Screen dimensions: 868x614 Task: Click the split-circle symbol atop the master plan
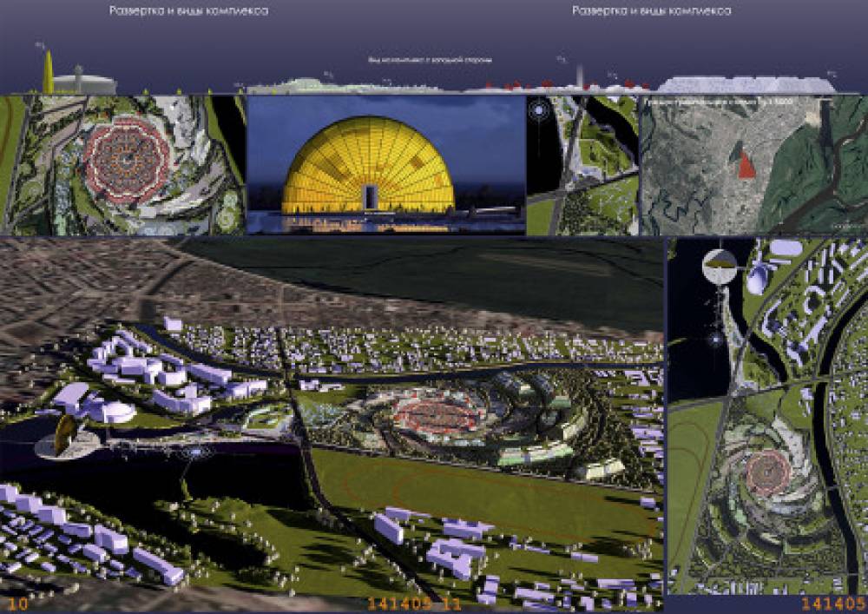pos(718,265)
